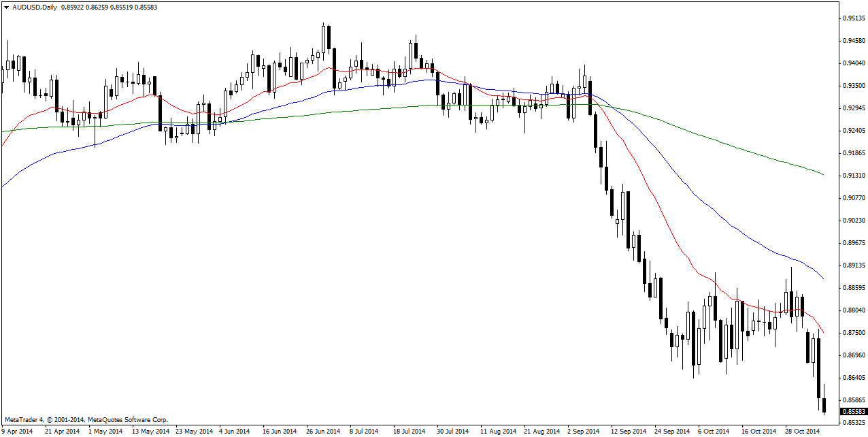Select the AUDUSD,Daily chart title text
This screenshot has width=868, height=437.
[35, 7]
